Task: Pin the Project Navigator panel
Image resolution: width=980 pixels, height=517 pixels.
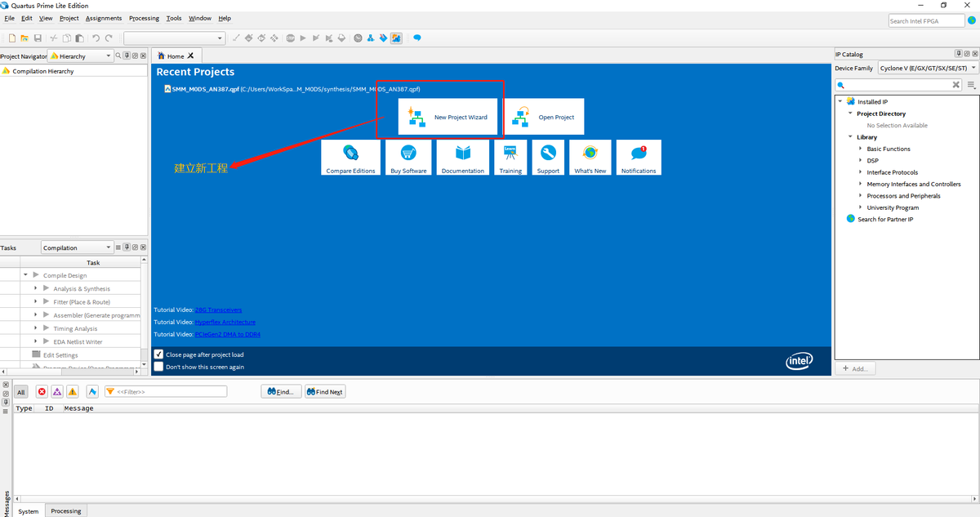Action: pyautogui.click(x=127, y=56)
